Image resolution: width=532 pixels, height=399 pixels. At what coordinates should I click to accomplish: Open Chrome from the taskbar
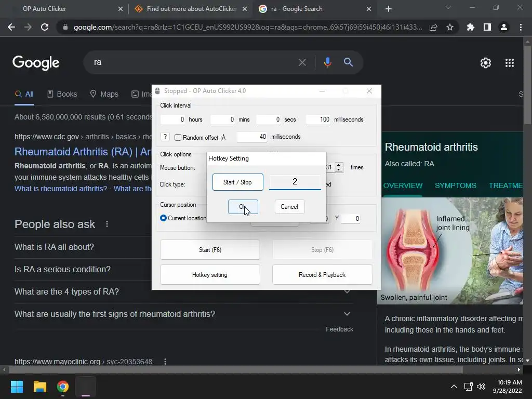click(63, 387)
